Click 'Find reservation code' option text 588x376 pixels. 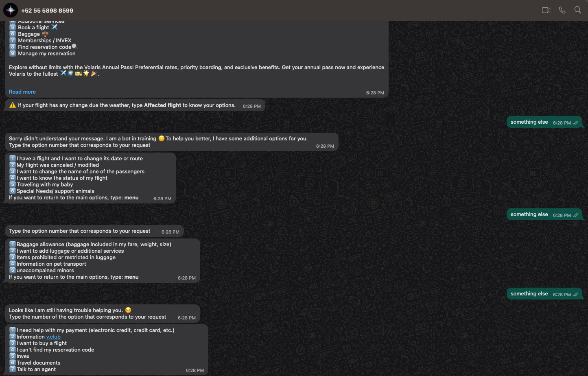click(45, 47)
